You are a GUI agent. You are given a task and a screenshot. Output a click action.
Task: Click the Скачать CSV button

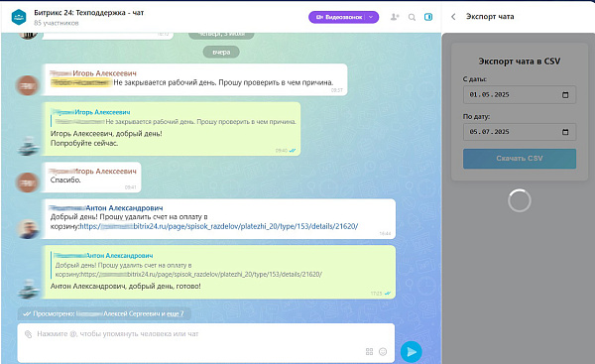tap(520, 159)
